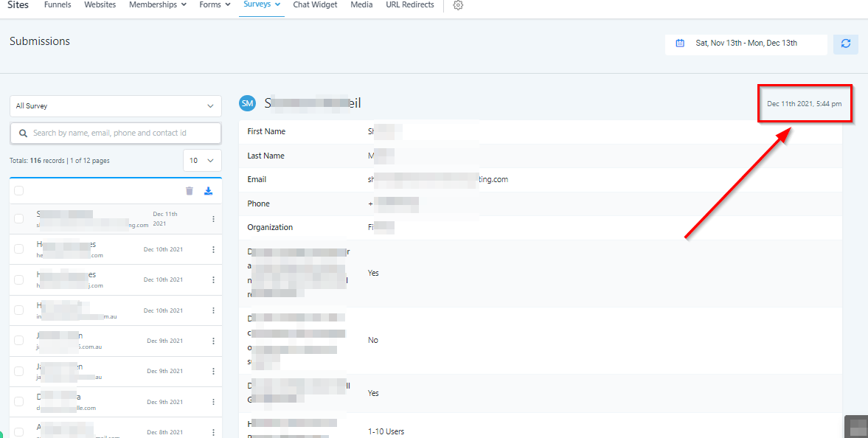Expand the Memberships menu dropdown
Viewport: 868px width, 438px height.
(157, 5)
